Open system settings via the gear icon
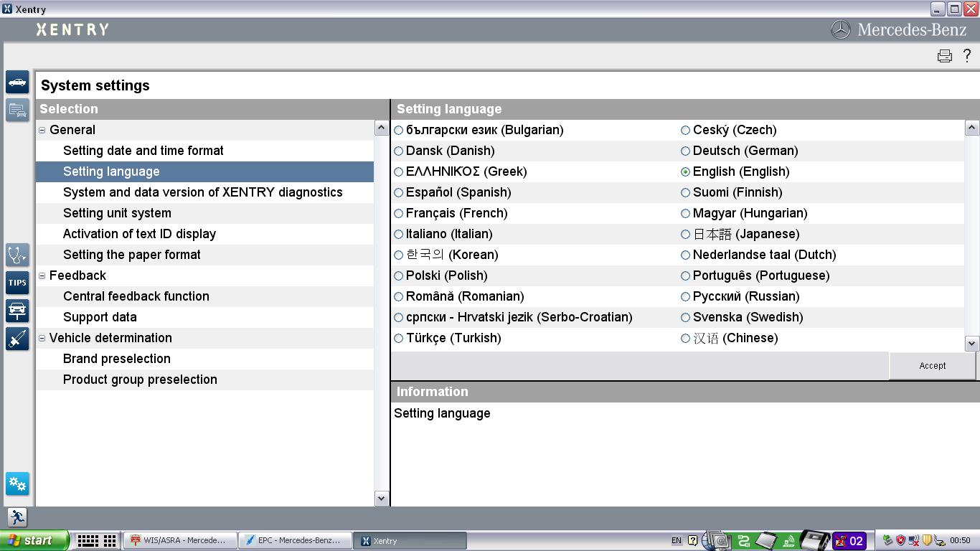The image size is (980, 551). point(17,484)
